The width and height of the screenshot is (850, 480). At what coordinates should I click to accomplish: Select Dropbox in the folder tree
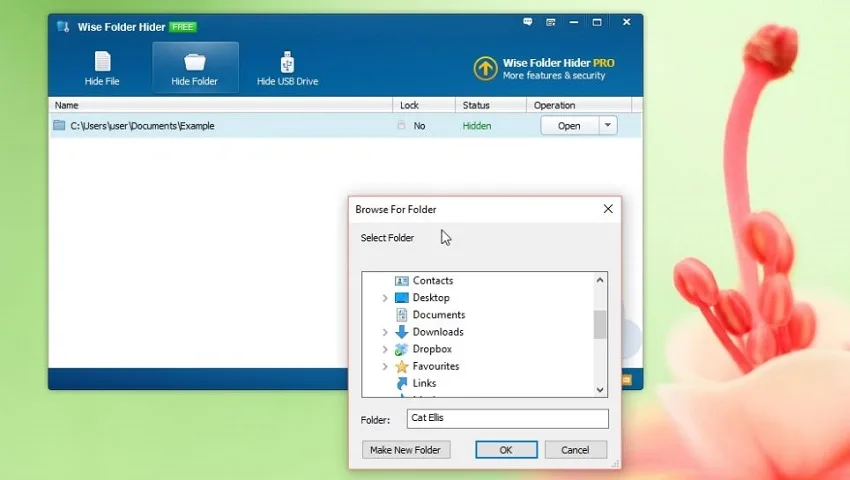click(x=432, y=349)
